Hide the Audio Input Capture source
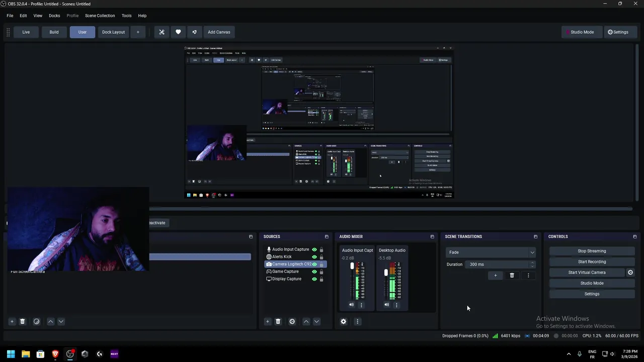 (314, 249)
